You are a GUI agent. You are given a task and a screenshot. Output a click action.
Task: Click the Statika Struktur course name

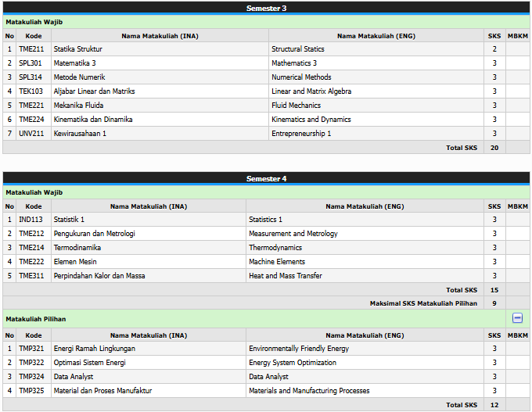pos(78,49)
